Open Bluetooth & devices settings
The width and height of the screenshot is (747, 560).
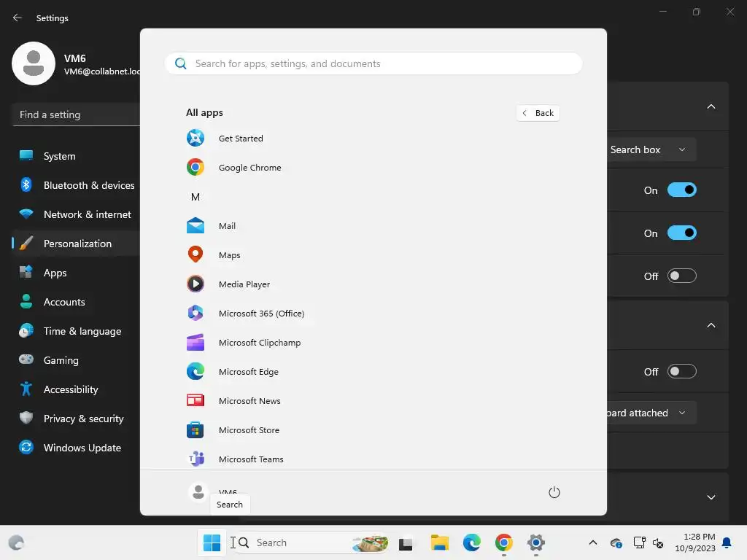tap(76, 185)
